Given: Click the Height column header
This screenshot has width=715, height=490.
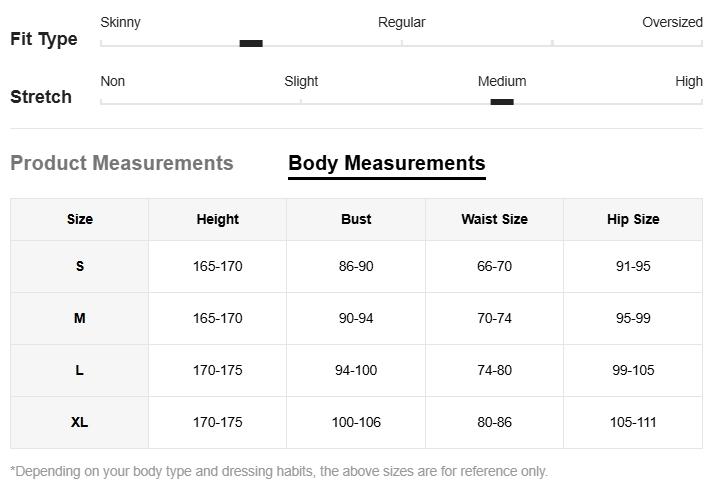Looking at the screenshot, I should point(217,219).
